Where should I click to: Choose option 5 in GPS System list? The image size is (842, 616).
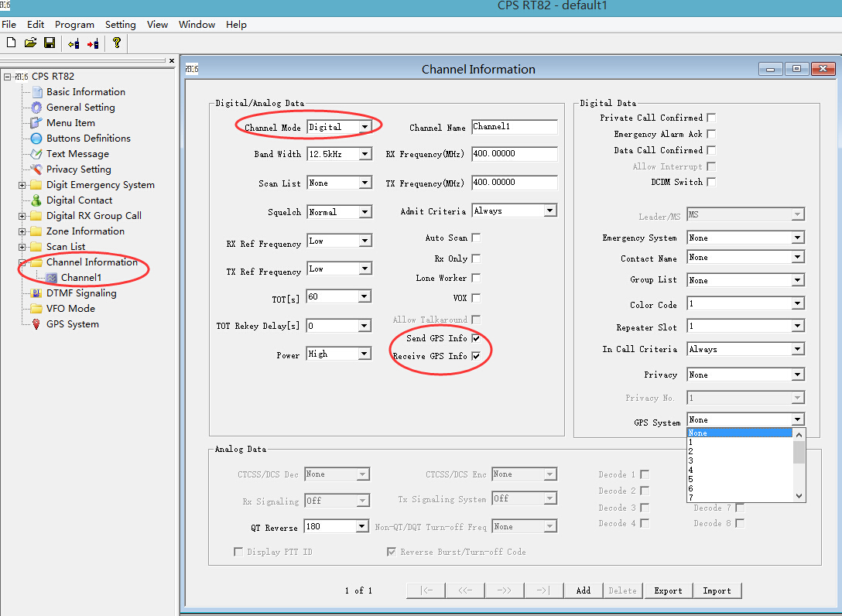click(739, 480)
